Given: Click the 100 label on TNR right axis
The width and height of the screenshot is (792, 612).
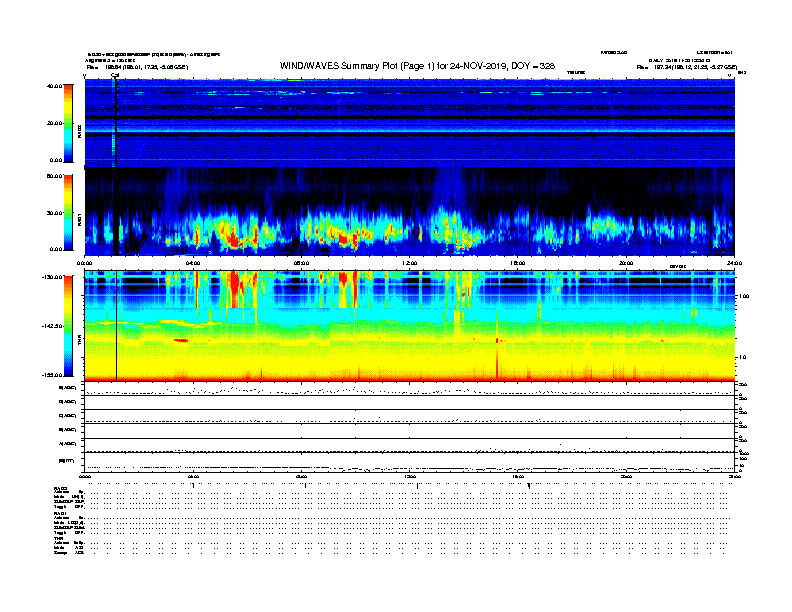Looking at the screenshot, I should [744, 296].
